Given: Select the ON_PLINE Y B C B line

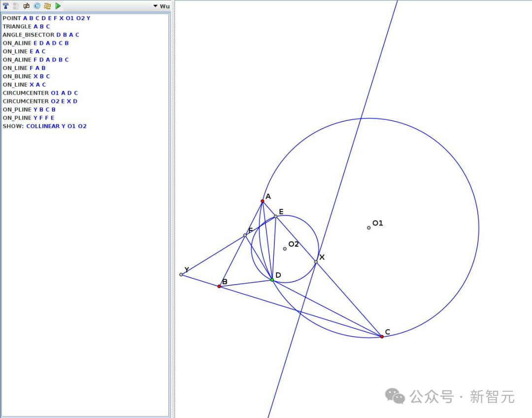Looking at the screenshot, I should point(29,109).
